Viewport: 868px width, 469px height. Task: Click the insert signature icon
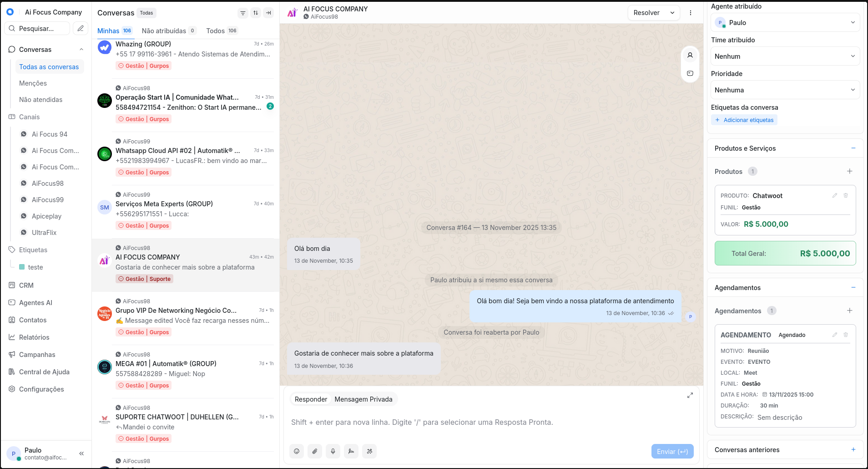click(x=351, y=451)
